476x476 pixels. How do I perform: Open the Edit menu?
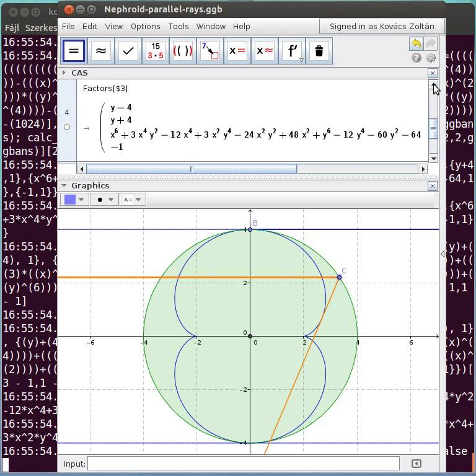pyautogui.click(x=89, y=27)
